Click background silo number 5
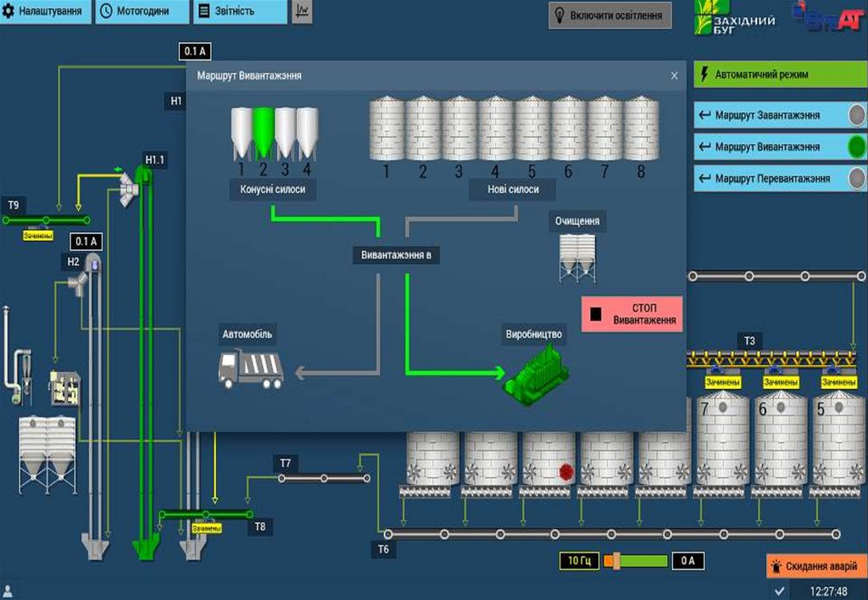This screenshot has height=600, width=868. tap(838, 438)
